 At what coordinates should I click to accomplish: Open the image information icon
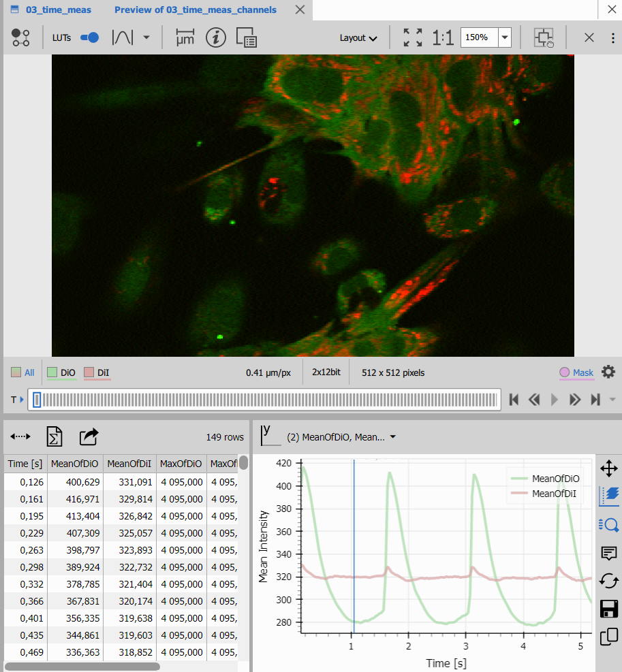point(216,37)
